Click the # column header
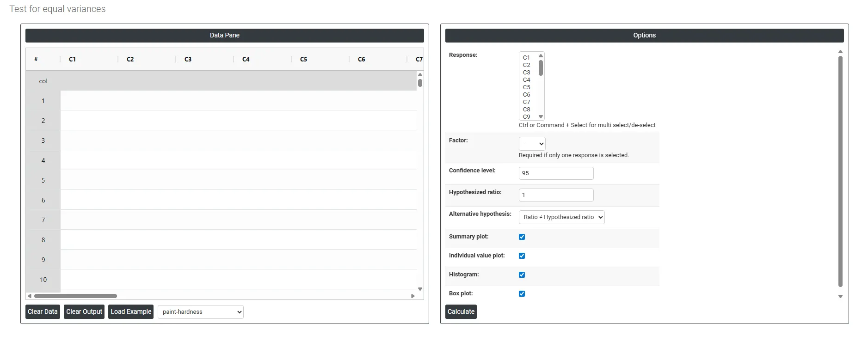 [x=43, y=59]
